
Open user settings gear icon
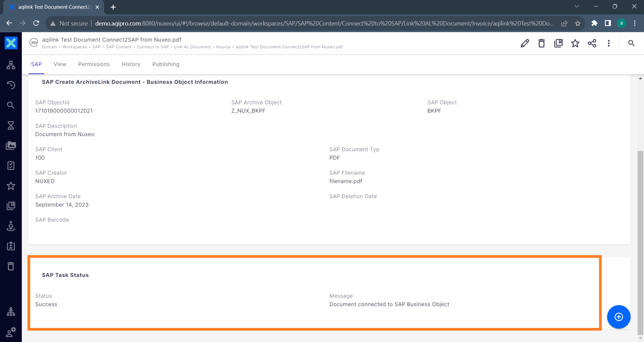11,332
